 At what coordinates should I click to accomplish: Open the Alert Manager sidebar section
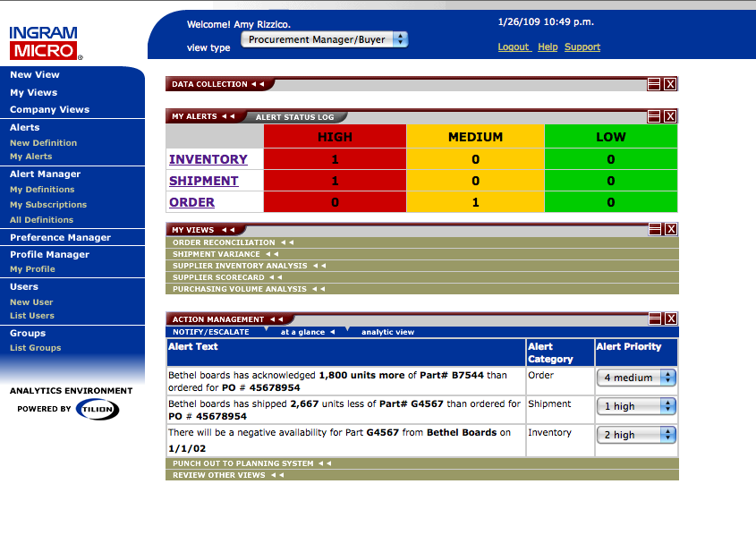coord(46,174)
